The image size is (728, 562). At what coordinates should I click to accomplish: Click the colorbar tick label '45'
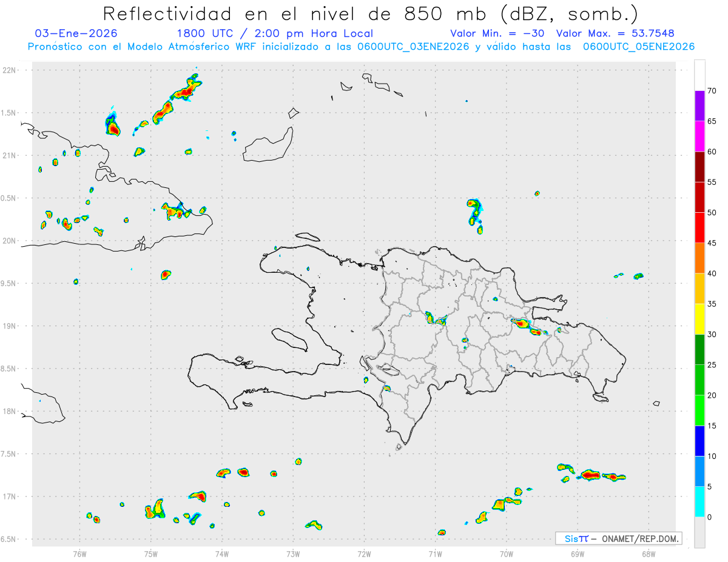[x=712, y=243]
